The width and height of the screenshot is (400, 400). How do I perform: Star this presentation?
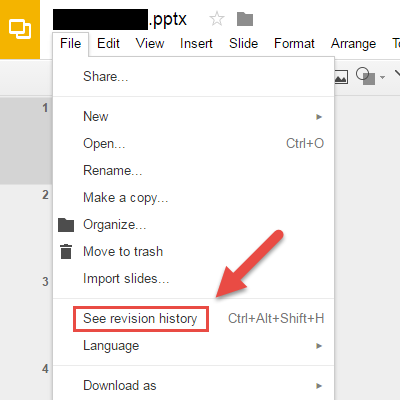tap(217, 19)
